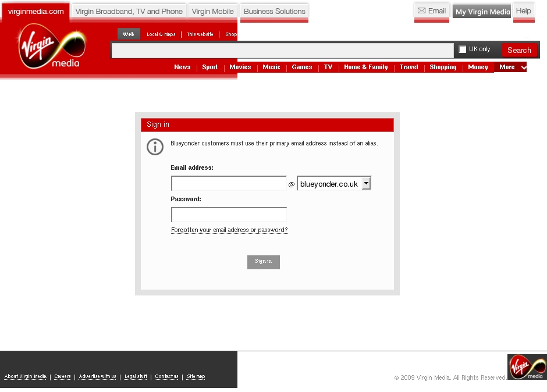Toggle the UK only checkbox

click(462, 49)
